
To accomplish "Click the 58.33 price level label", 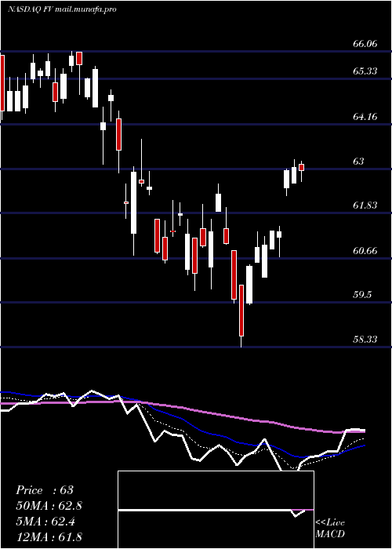I will click(365, 340).
